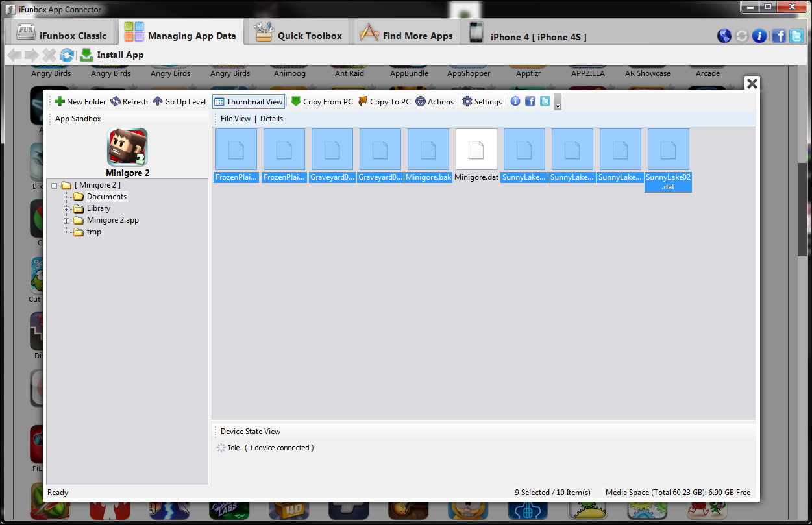Click the Apptizr app label in the background
This screenshot has height=525, width=812.
[x=528, y=73]
